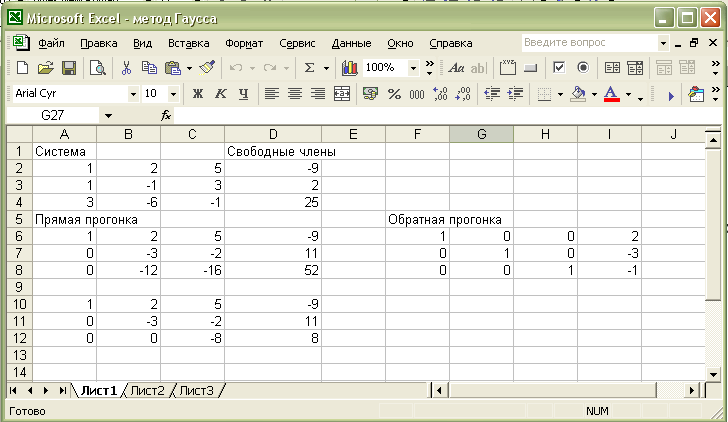
Task: Decrease decimal places
Action: pyautogui.click(x=463, y=94)
